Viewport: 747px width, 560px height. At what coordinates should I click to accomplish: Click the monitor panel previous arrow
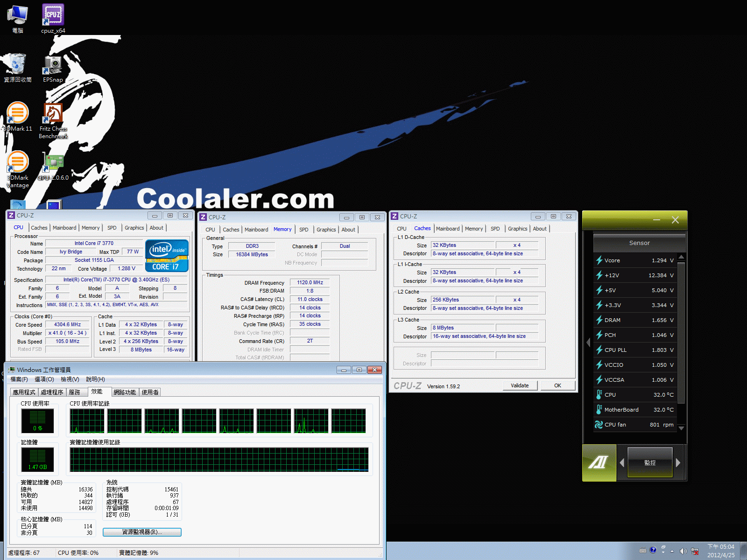(x=622, y=462)
